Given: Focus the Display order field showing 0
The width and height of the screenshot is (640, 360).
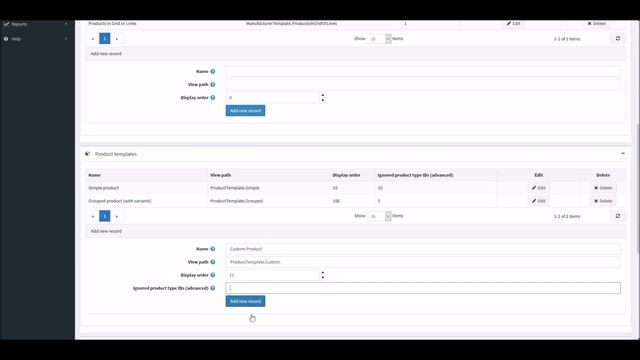Looking at the screenshot, I should [272, 98].
